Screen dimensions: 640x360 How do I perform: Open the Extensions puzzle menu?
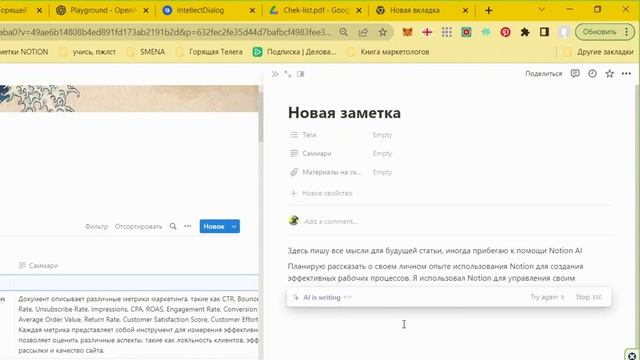(x=525, y=32)
